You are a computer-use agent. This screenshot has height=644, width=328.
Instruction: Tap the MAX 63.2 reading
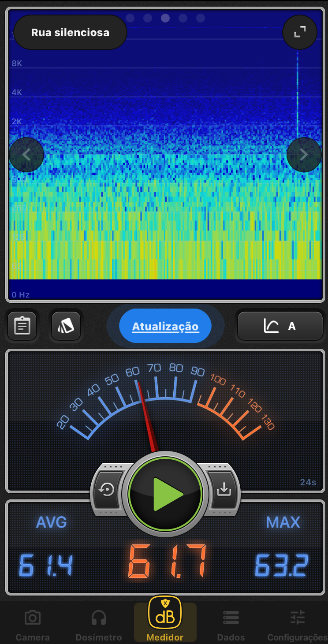[x=282, y=566]
